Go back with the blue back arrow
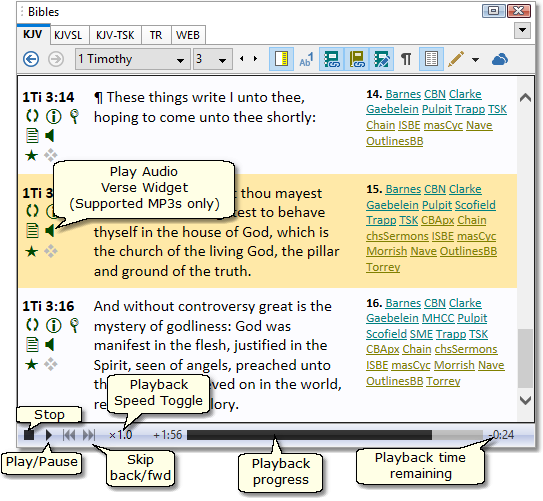The image size is (543, 501). point(31,59)
